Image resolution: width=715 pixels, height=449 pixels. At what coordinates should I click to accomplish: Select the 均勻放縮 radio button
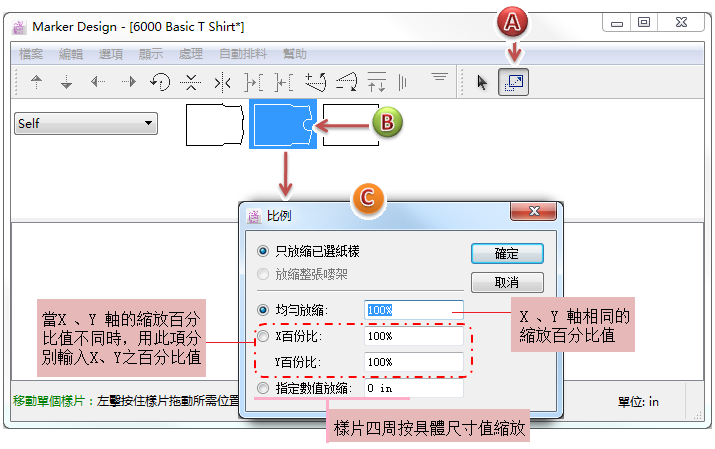tap(264, 310)
